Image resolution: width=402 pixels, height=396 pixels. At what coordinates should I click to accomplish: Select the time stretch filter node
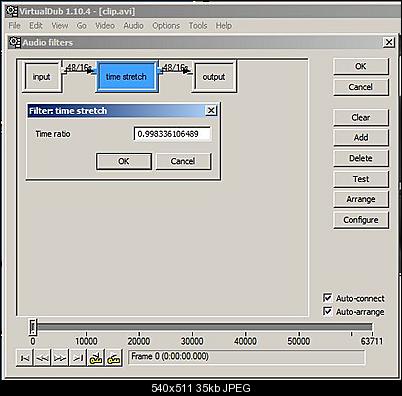point(126,77)
